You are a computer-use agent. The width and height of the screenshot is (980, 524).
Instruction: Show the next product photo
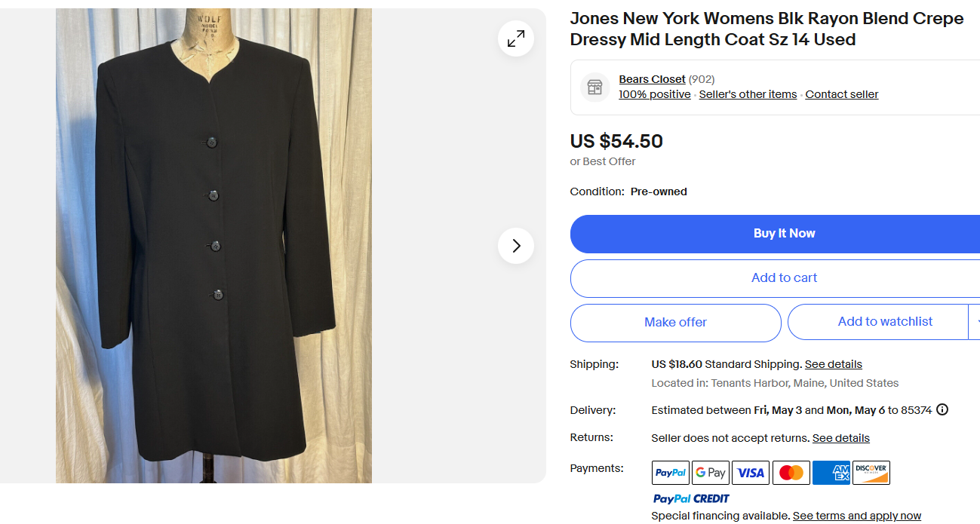point(516,246)
